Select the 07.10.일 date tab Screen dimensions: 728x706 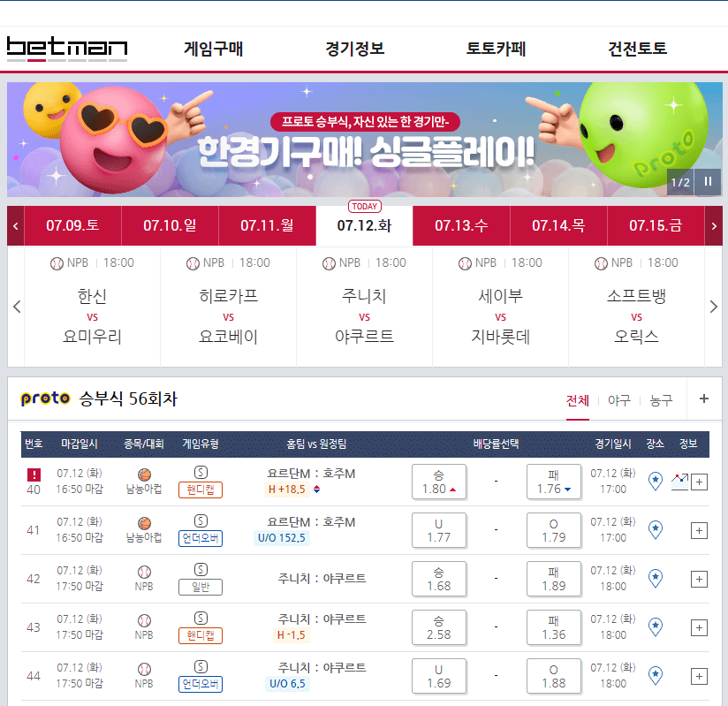tap(170, 225)
